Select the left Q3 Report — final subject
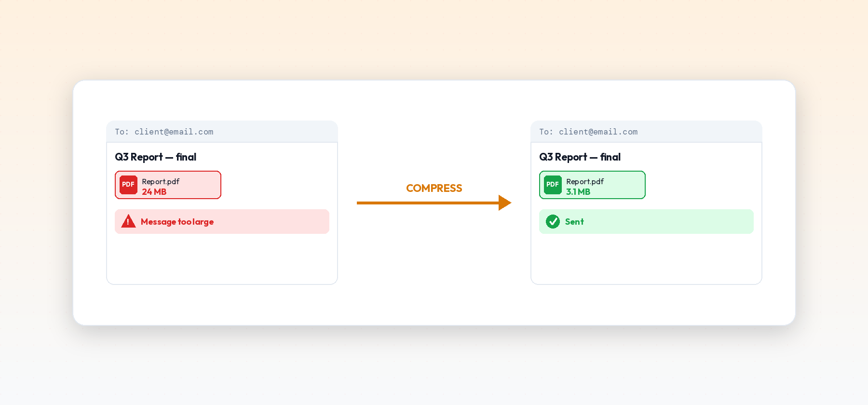The image size is (868, 405). (x=155, y=157)
